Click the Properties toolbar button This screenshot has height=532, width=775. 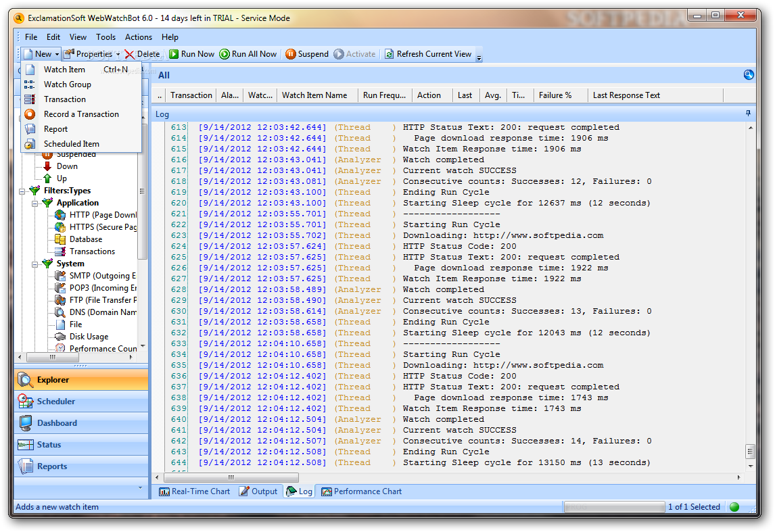click(x=89, y=54)
